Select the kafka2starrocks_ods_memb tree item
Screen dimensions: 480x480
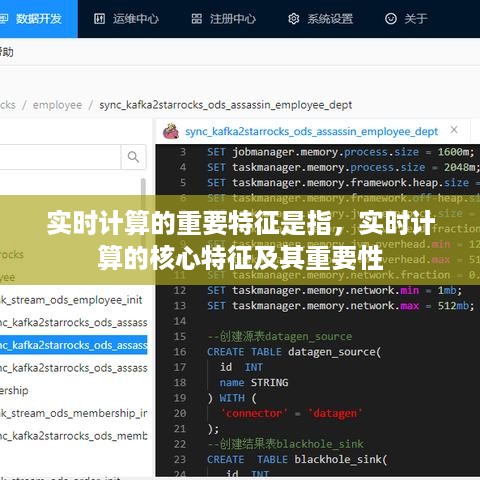(x=73, y=436)
